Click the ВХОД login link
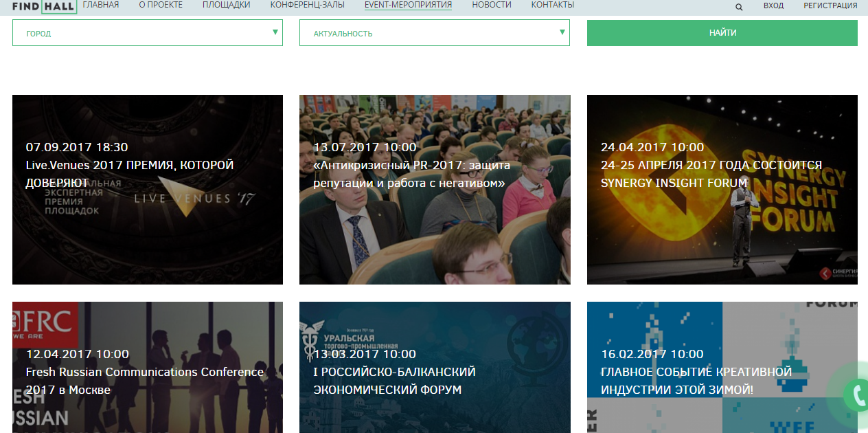 [x=773, y=5]
